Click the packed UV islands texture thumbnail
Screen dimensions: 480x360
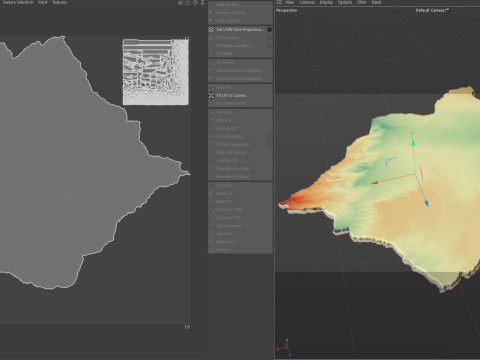click(x=156, y=72)
